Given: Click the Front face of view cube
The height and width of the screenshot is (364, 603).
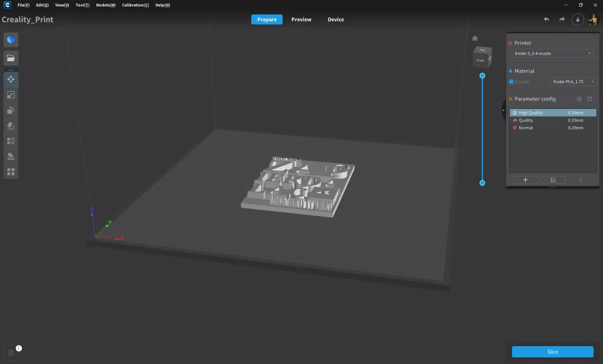Looking at the screenshot, I should (x=481, y=60).
